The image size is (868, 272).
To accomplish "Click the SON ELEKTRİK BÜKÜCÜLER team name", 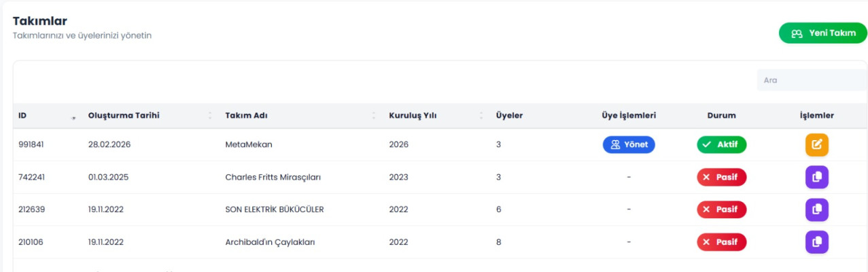I will click(274, 209).
